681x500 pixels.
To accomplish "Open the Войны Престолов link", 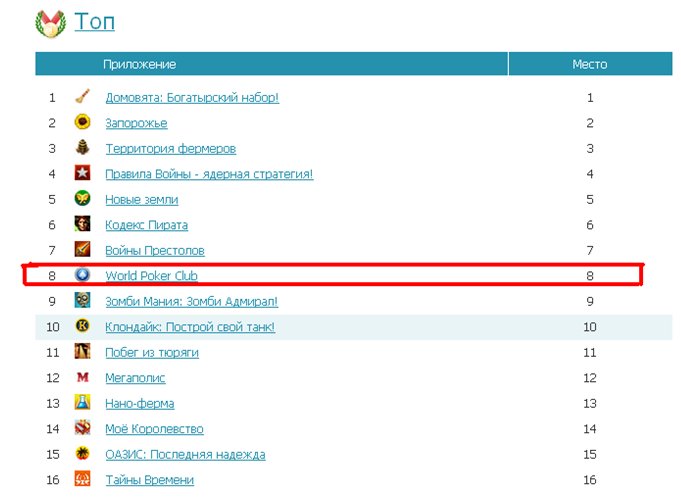I will [x=155, y=251].
